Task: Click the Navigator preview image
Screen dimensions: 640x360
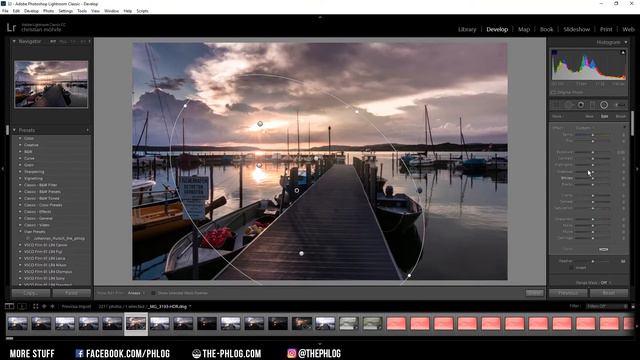Action: pos(51,84)
